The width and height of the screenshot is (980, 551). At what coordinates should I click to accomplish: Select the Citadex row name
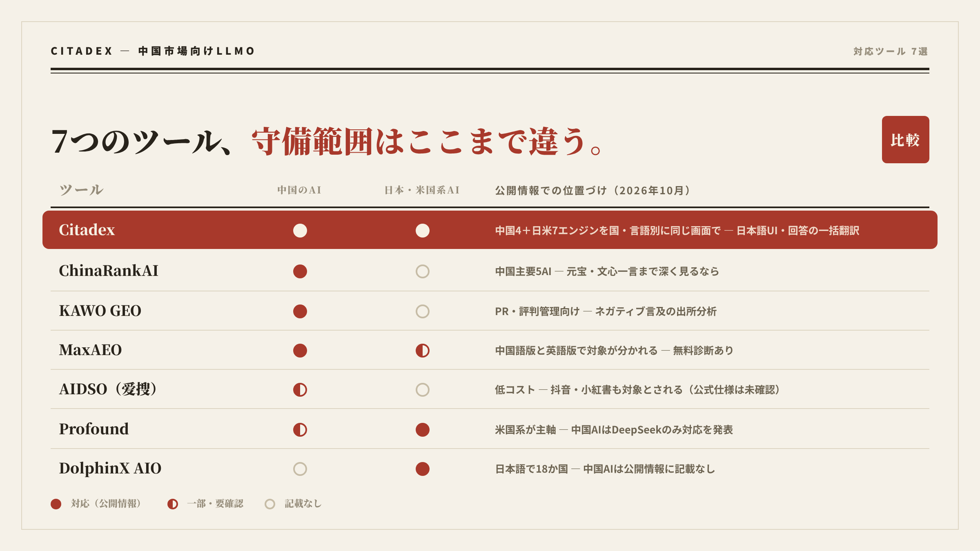tap(87, 230)
